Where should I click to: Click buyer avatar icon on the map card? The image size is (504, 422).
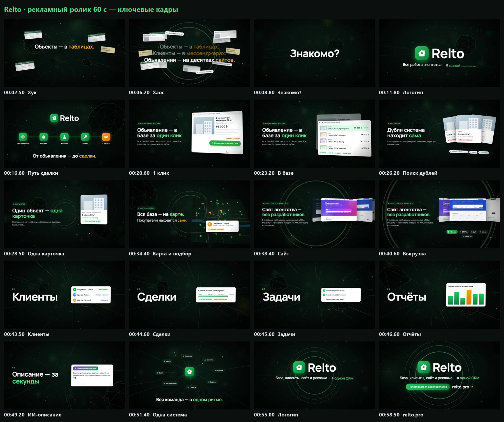click(210, 224)
